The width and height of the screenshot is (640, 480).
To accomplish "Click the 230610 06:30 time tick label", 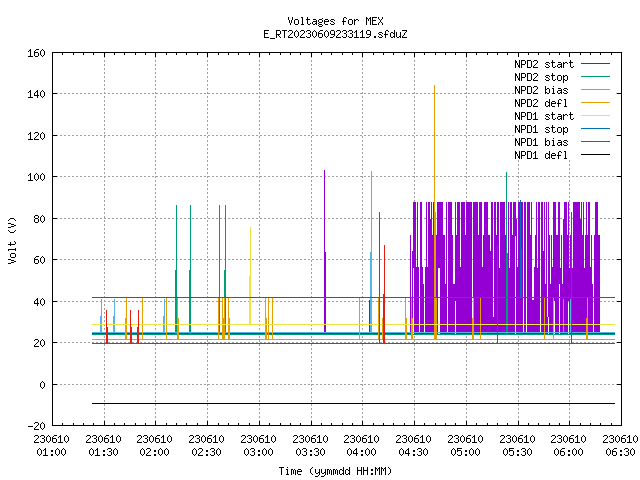I will 620,446.
